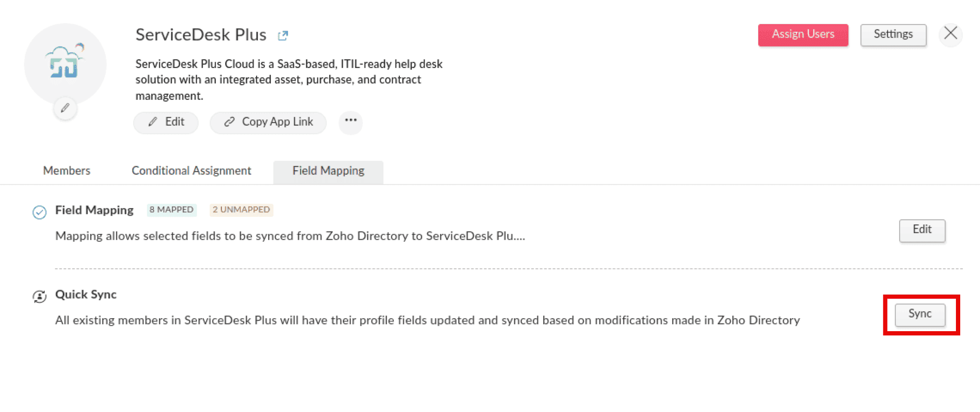Close the ServiceDesk Plus panel
The width and height of the screenshot is (980, 412).
coord(950,34)
